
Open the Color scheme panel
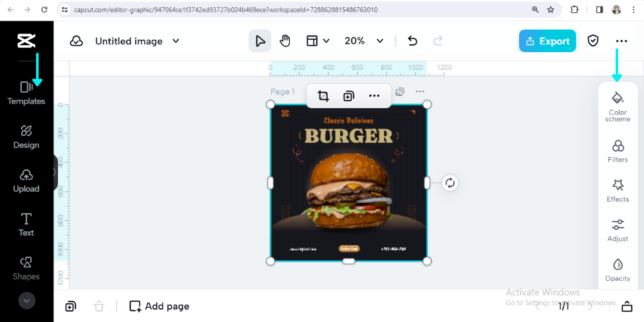(x=618, y=107)
